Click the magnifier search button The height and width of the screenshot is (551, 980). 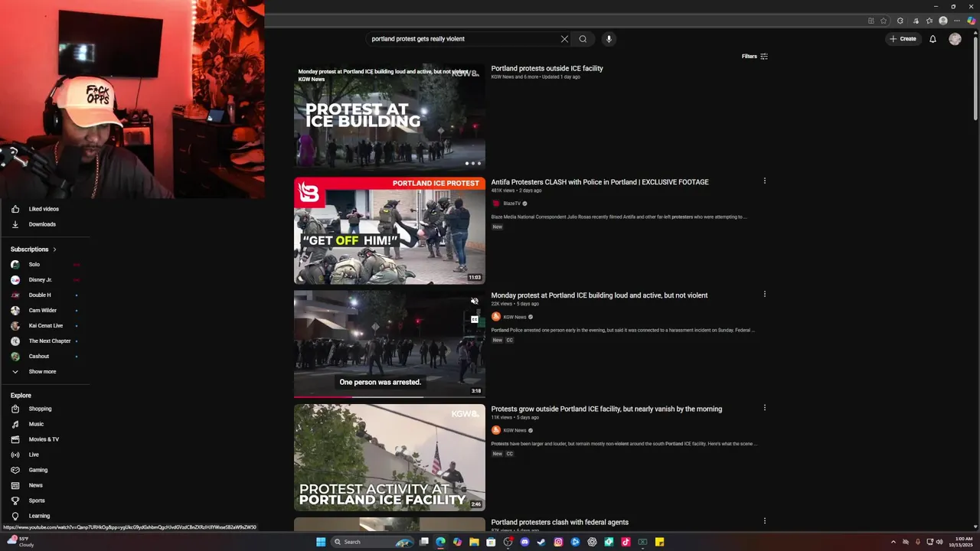coord(583,39)
